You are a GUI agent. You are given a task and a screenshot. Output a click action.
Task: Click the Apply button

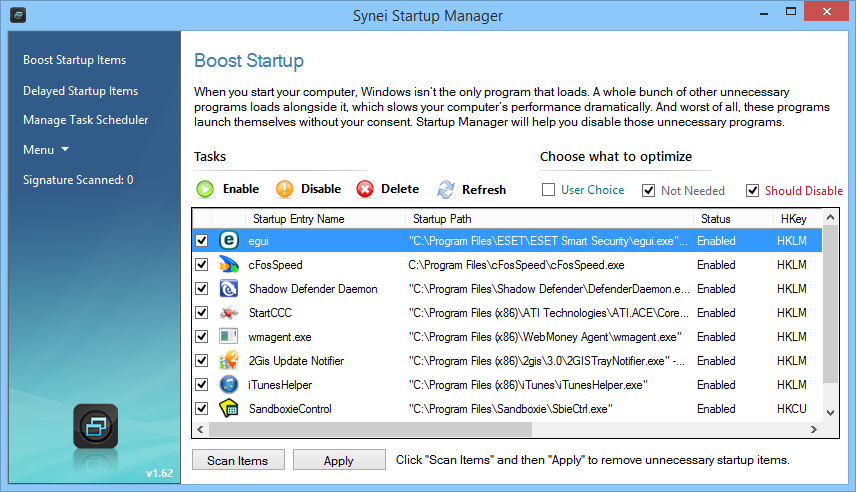coord(339,460)
